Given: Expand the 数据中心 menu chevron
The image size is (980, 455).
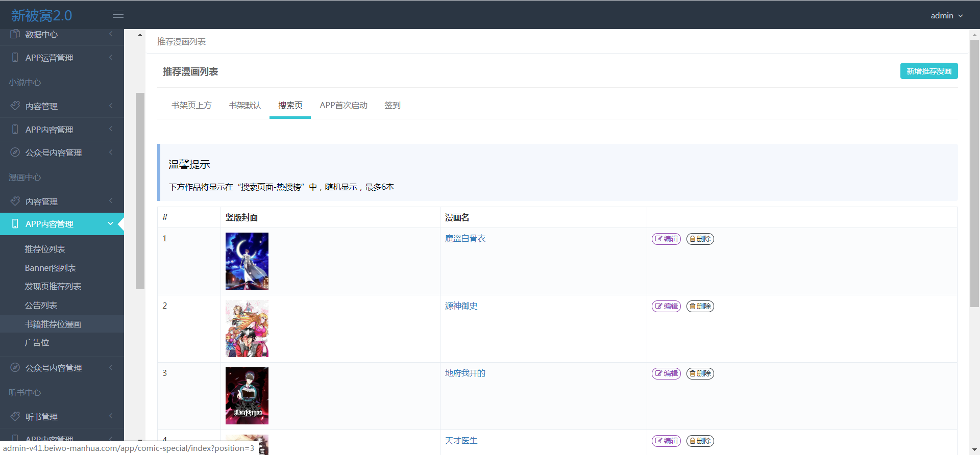Looking at the screenshot, I should coord(111,34).
